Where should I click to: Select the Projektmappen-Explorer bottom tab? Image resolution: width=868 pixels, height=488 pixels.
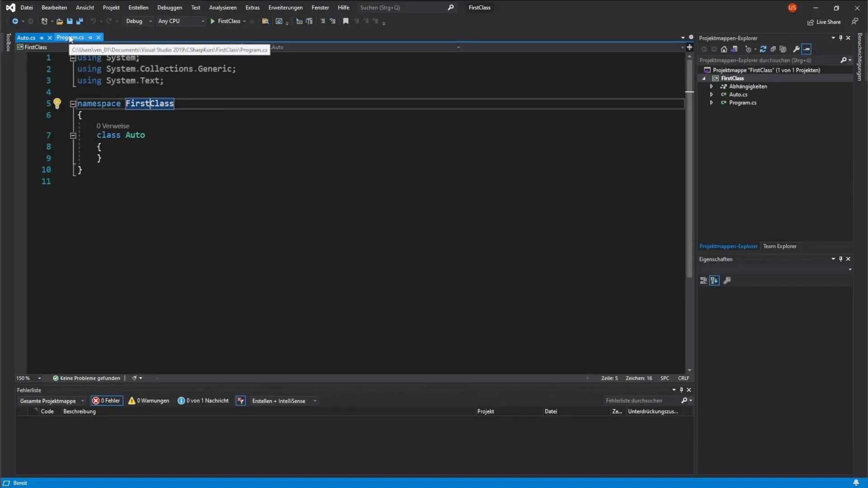coord(728,246)
